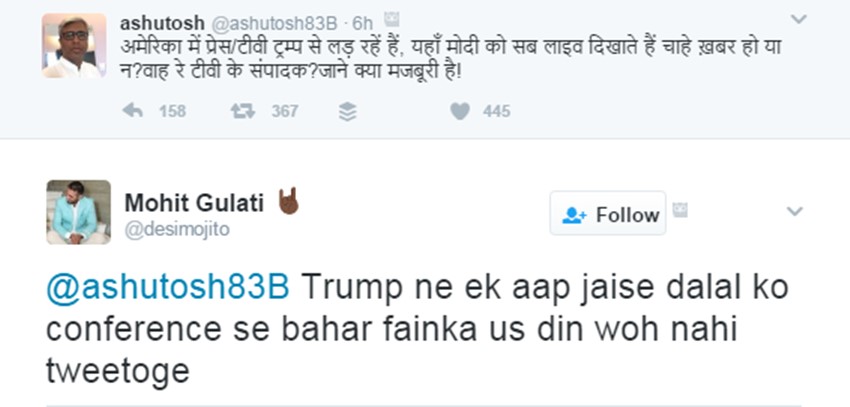Viewport: 850px width, 407px height.
Task: Click the horns hand emoji beside Mohit Gulati
Action: 289,200
